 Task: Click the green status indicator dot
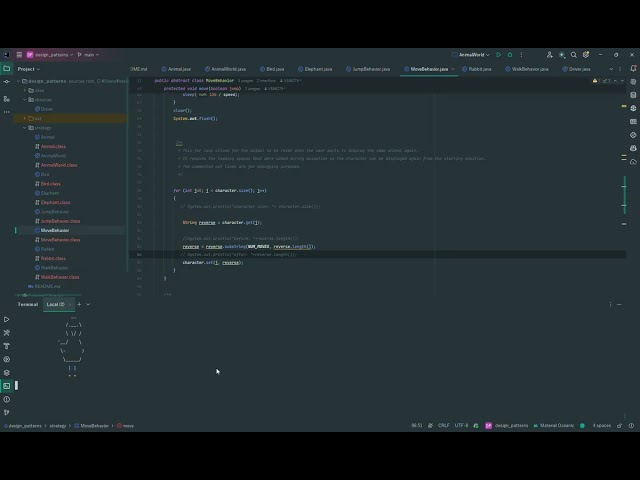pyautogui.click(x=582, y=426)
